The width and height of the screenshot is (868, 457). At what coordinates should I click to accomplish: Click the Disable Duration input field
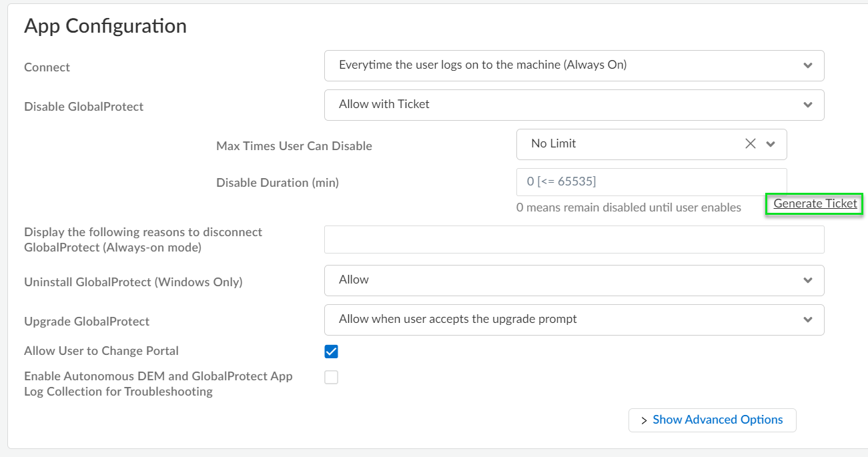(x=651, y=181)
